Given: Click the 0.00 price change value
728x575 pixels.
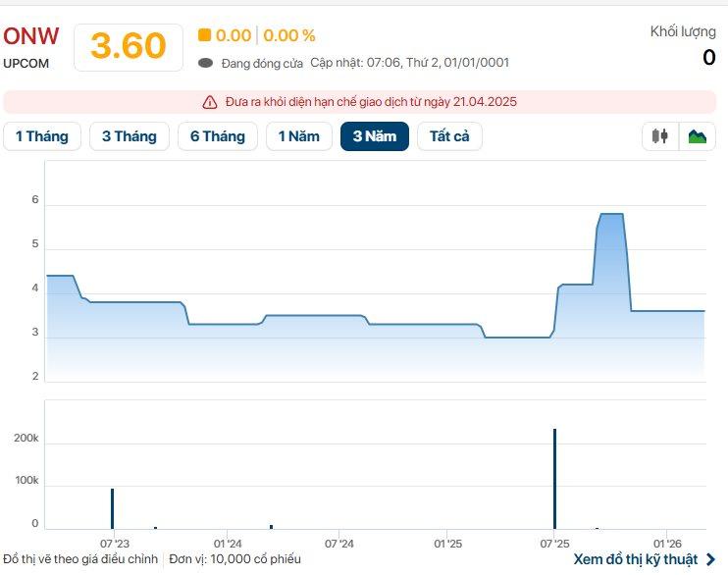Looking at the screenshot, I should click(x=234, y=35).
